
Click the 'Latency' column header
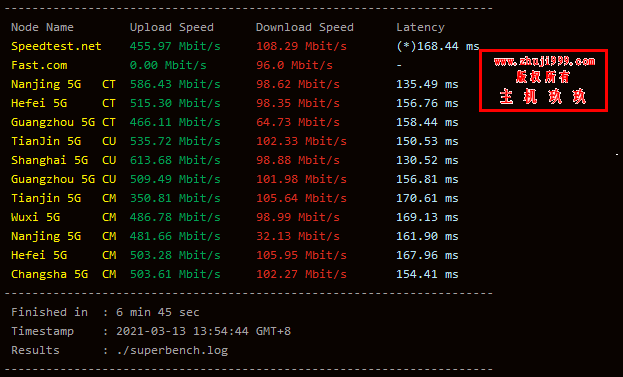420,27
